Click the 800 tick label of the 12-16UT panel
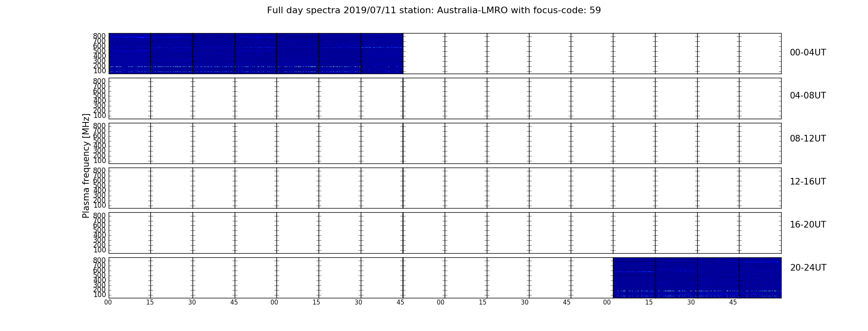Screen dimensions: 868x331 (x=100, y=170)
